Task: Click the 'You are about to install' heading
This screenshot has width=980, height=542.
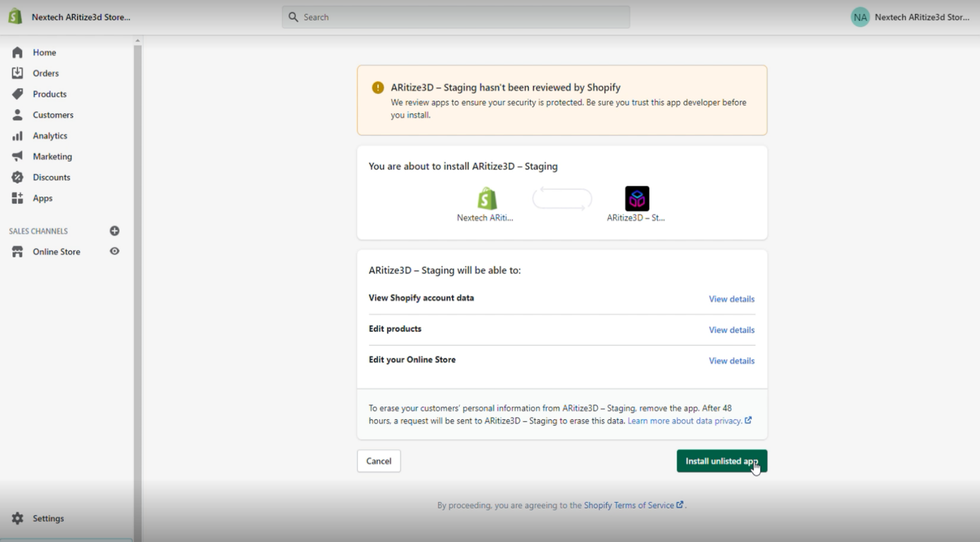Action: 463,166
